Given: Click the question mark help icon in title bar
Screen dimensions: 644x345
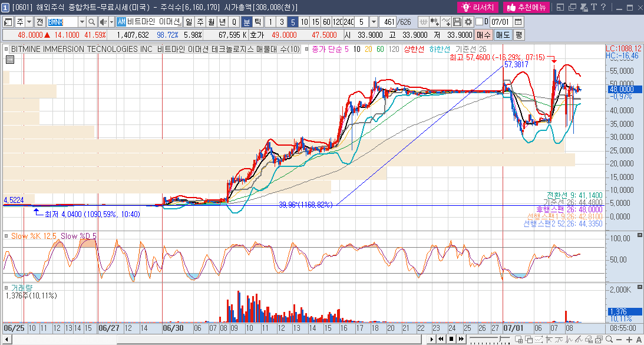Looking at the screenshot, I should (x=603, y=7).
